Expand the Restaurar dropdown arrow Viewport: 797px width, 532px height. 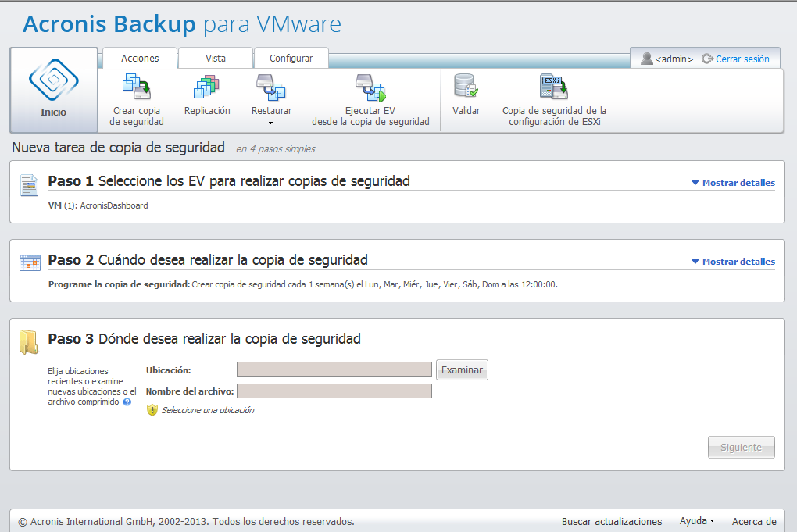coord(271,123)
